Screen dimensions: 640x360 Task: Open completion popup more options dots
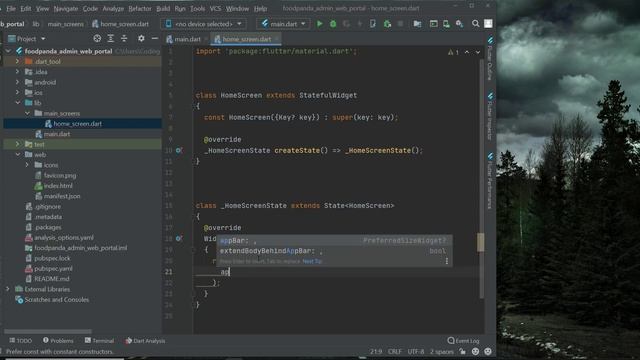(x=447, y=261)
